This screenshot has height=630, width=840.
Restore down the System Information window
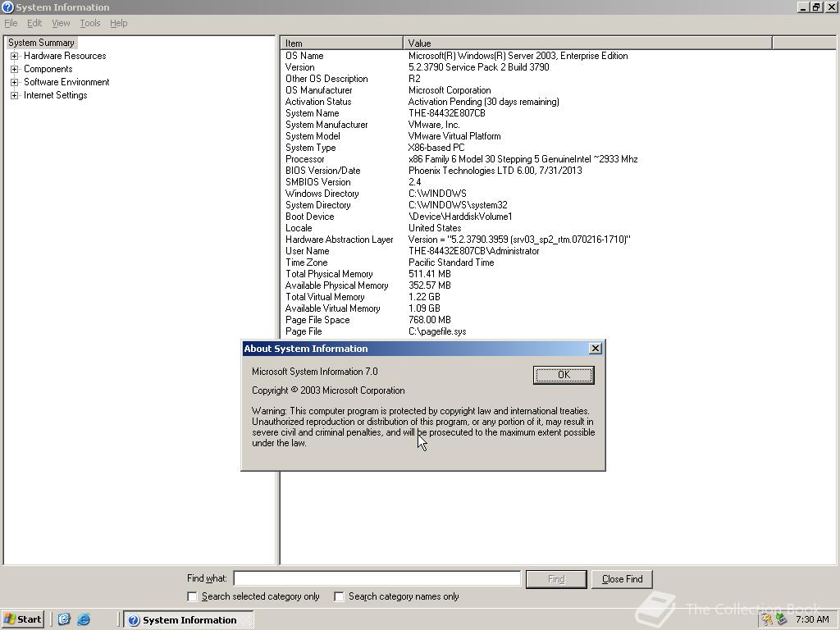816,7
